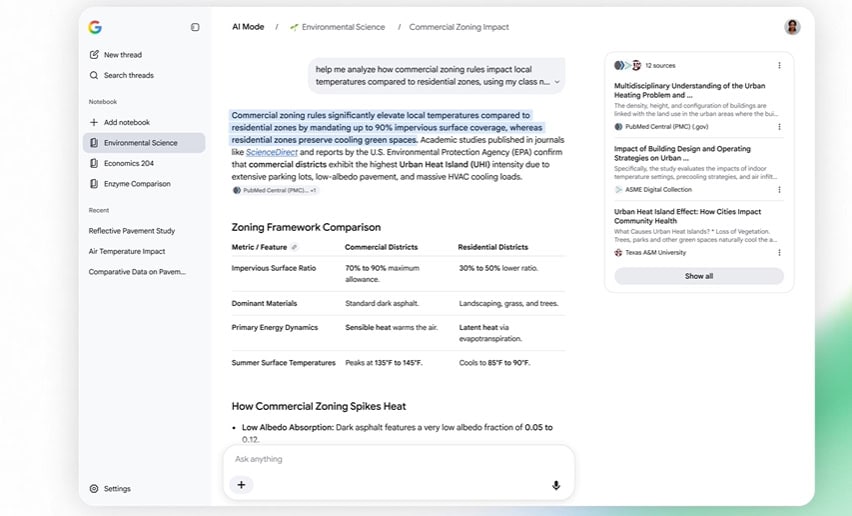Click the New thread pencil icon
The image size is (852, 516).
pos(94,55)
